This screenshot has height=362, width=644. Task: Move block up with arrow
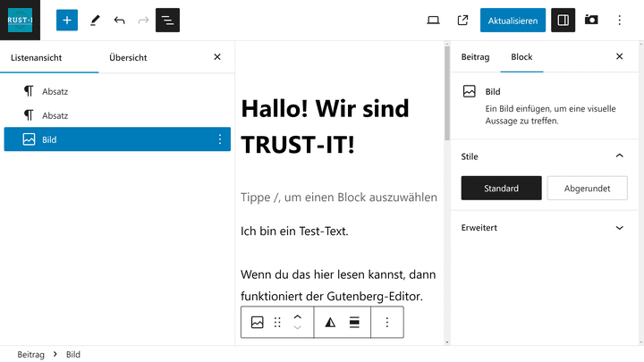[x=297, y=317]
